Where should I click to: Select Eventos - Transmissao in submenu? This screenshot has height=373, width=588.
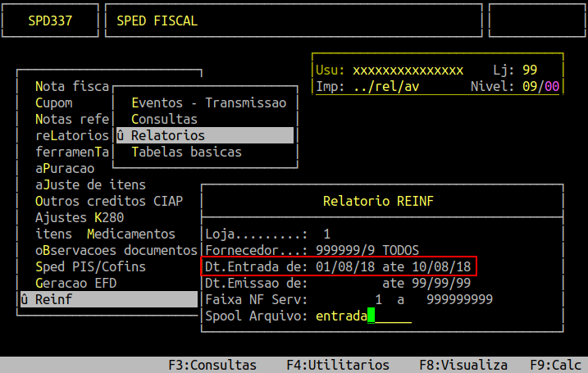208,103
